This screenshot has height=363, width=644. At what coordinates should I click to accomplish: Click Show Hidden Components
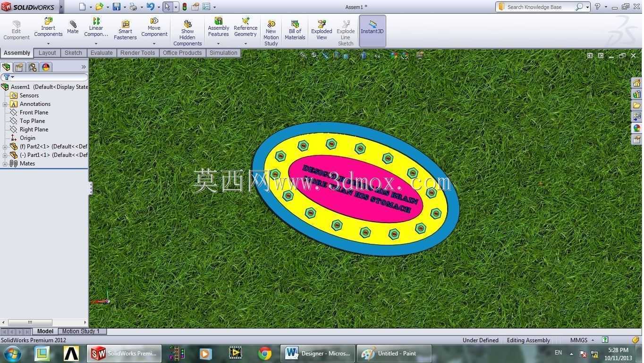pos(187,33)
